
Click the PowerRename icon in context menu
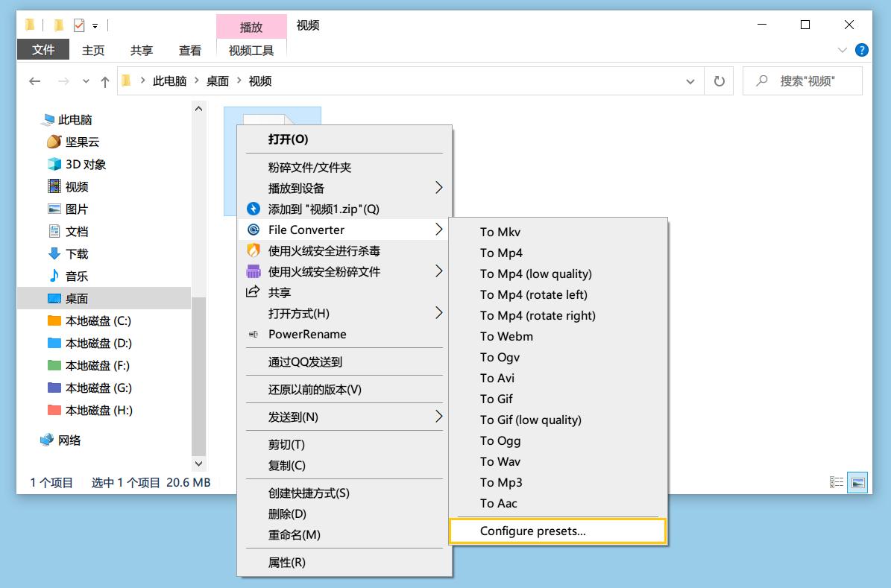253,335
